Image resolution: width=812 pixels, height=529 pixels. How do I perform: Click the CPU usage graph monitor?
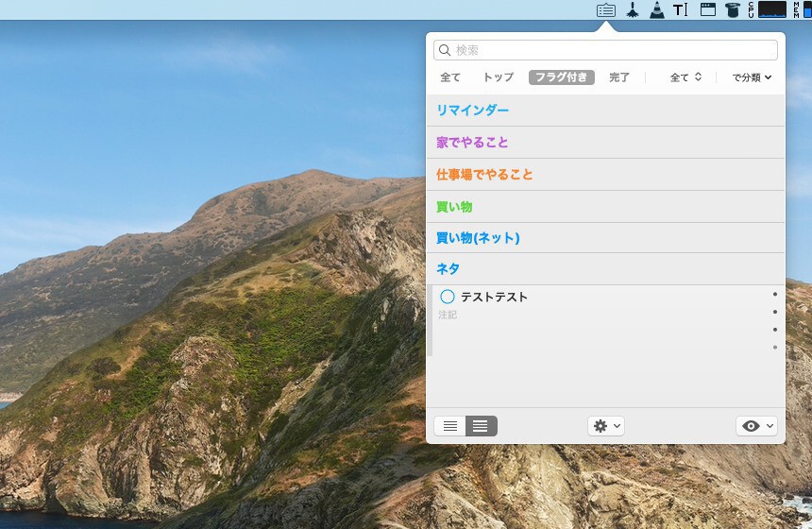point(771,9)
